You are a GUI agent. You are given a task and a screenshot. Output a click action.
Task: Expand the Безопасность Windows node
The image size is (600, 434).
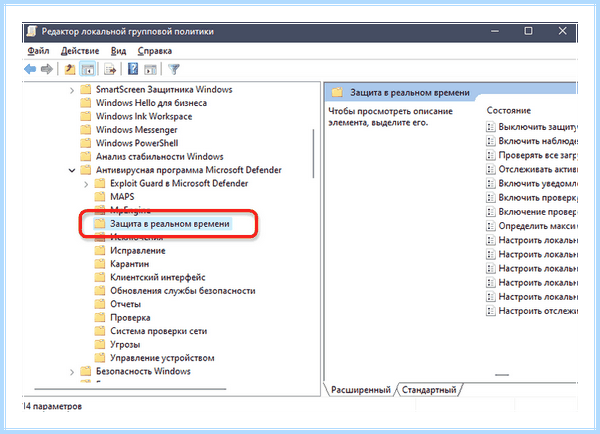tap(72, 372)
